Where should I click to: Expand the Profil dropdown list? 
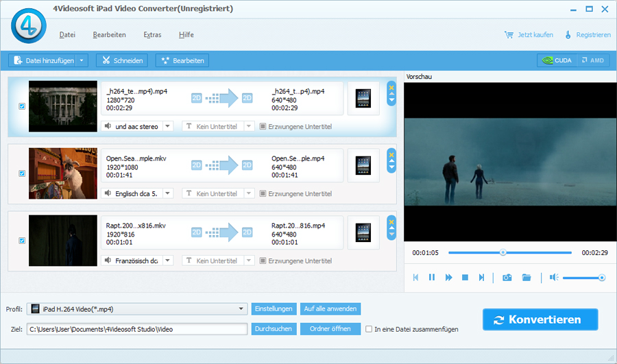coord(241,309)
